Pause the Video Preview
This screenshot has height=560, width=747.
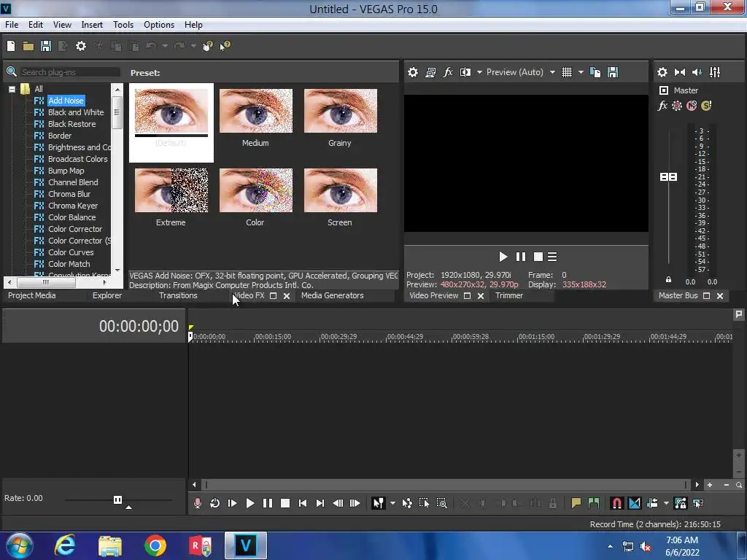(x=521, y=257)
